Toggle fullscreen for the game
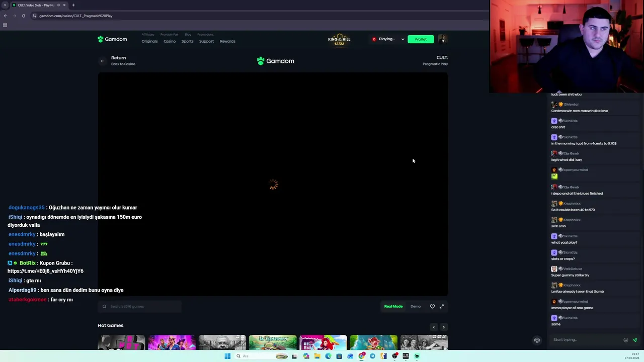This screenshot has width=644, height=362. pos(442,306)
